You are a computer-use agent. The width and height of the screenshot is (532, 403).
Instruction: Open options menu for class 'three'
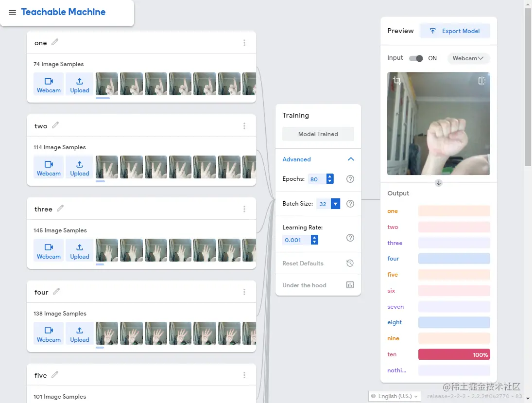[244, 209]
